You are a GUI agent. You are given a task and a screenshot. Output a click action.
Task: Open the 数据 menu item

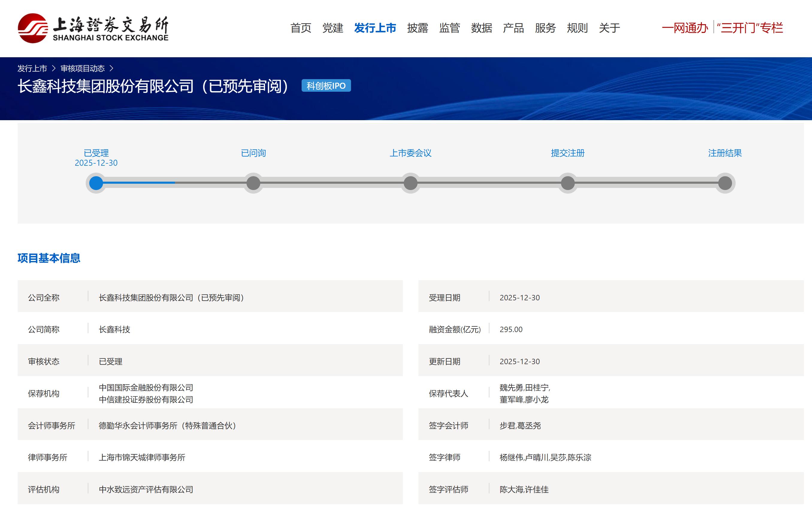click(481, 28)
